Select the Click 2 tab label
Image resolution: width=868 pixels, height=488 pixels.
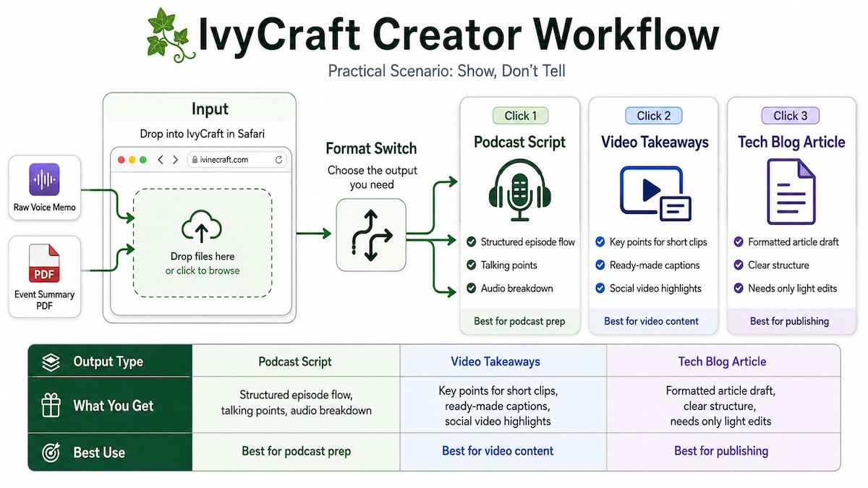653,116
